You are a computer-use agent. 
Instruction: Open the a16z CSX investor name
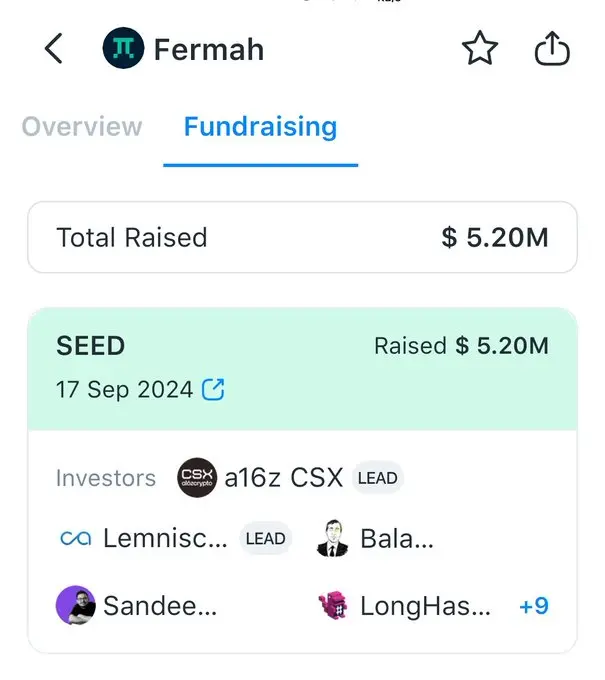click(x=283, y=478)
